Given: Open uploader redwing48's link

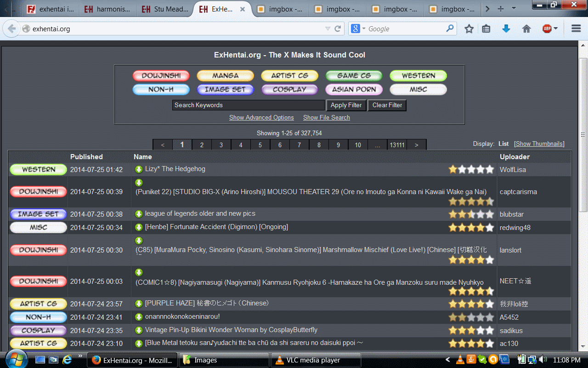Looking at the screenshot, I should pyautogui.click(x=515, y=228).
